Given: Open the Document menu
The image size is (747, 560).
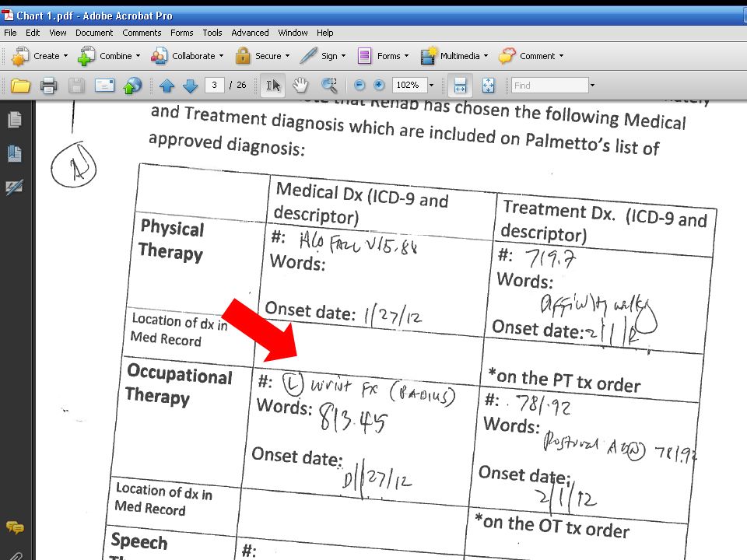Looking at the screenshot, I should tap(94, 33).
